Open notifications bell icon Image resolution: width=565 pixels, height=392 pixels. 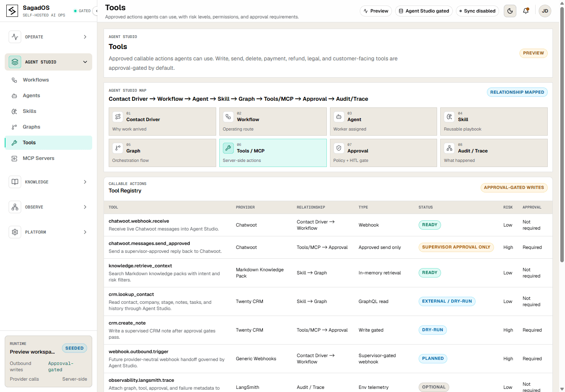tap(526, 11)
